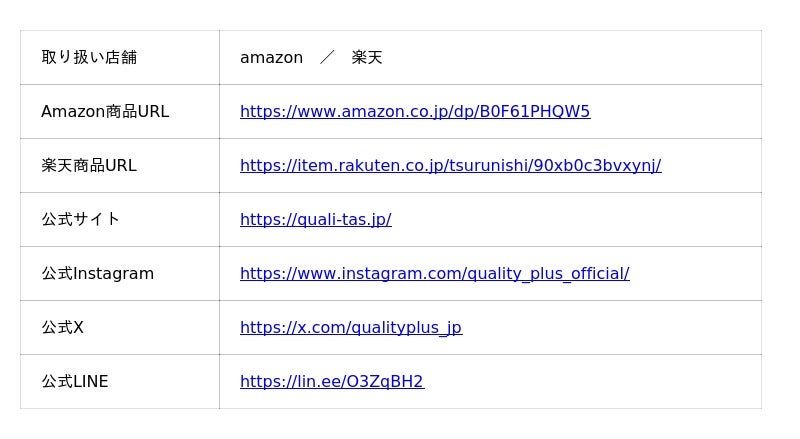
Task: Click the 公式Instagram label cell
Action: [x=97, y=274]
